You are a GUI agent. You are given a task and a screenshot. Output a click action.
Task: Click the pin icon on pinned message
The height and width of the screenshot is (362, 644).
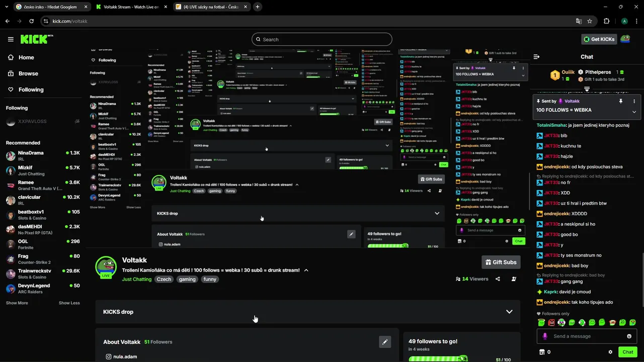(620, 101)
